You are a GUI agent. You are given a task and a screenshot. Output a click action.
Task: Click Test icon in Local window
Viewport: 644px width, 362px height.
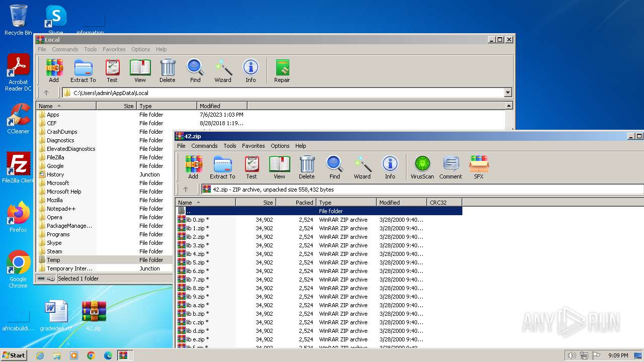112,70
